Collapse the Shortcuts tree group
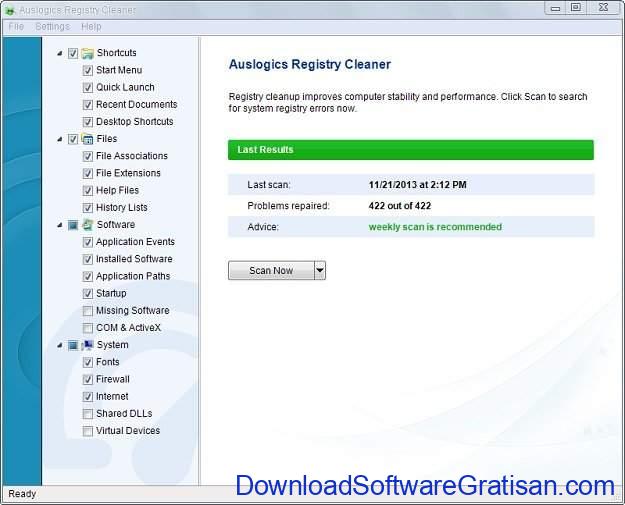Image resolution: width=625 pixels, height=505 pixels. [60, 53]
